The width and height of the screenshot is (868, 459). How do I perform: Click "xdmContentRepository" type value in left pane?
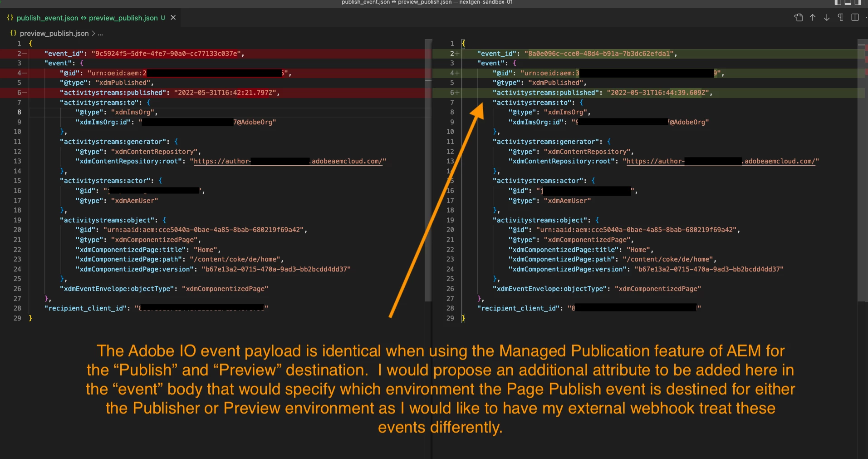154,152
